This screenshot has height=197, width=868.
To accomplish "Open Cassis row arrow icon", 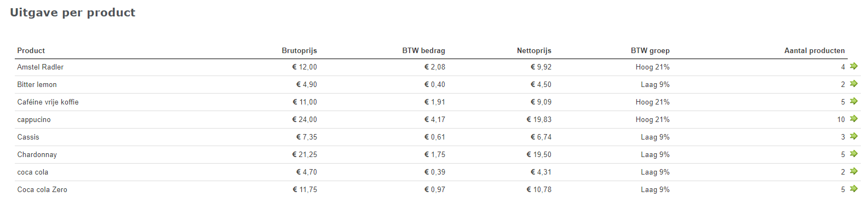I will pyautogui.click(x=853, y=136).
